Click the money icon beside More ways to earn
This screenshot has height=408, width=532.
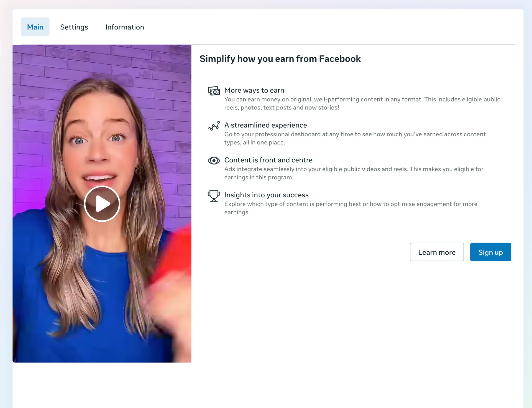(x=214, y=91)
